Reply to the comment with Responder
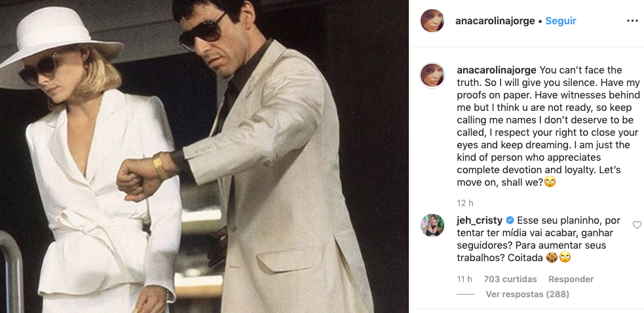 (x=571, y=280)
